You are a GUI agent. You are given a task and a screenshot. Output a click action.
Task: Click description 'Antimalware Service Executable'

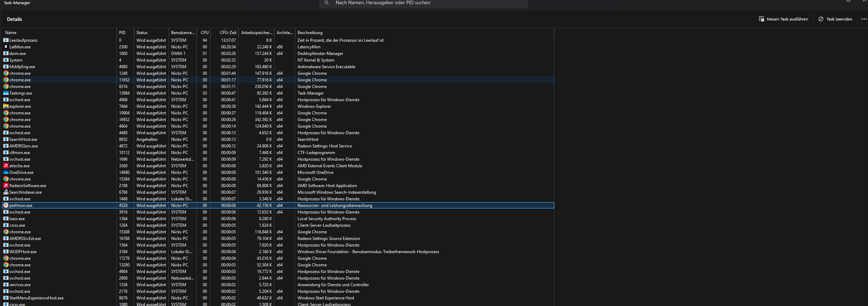(x=326, y=67)
